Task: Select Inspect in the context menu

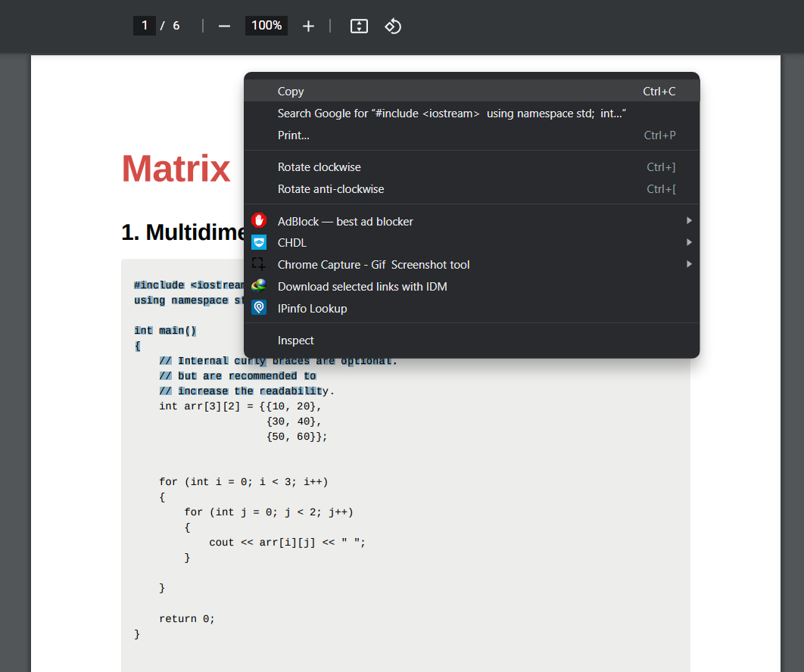Action: point(472,341)
